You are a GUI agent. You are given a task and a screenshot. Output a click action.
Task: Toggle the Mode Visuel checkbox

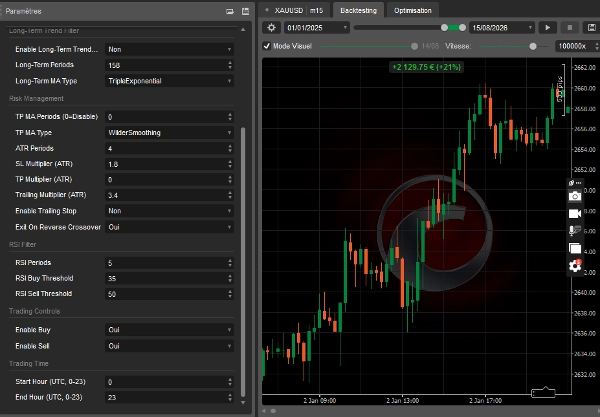pos(267,46)
